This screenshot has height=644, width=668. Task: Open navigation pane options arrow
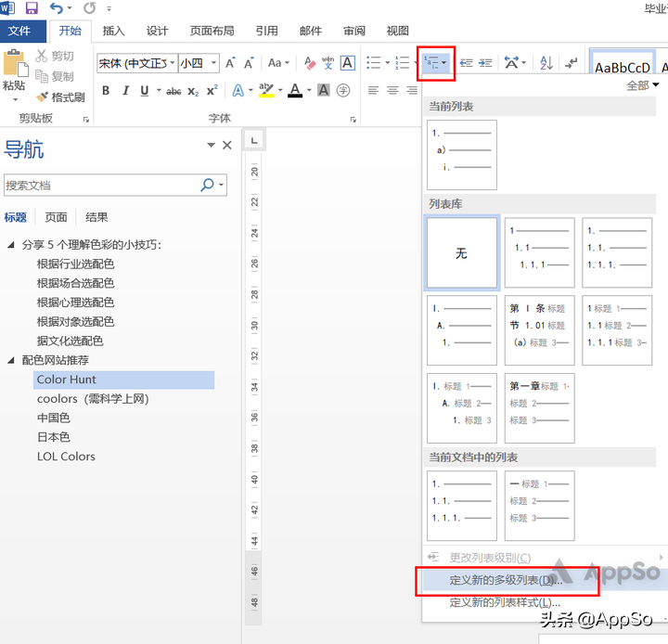click(x=211, y=145)
